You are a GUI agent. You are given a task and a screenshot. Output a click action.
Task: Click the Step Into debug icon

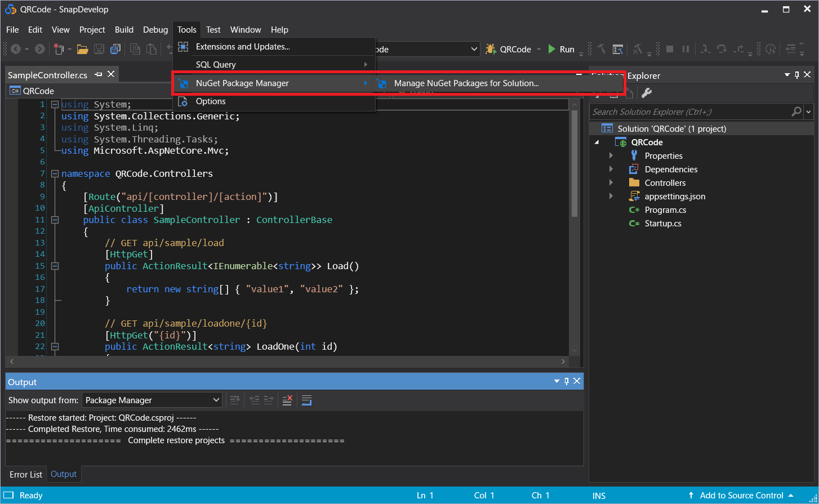[705, 49]
